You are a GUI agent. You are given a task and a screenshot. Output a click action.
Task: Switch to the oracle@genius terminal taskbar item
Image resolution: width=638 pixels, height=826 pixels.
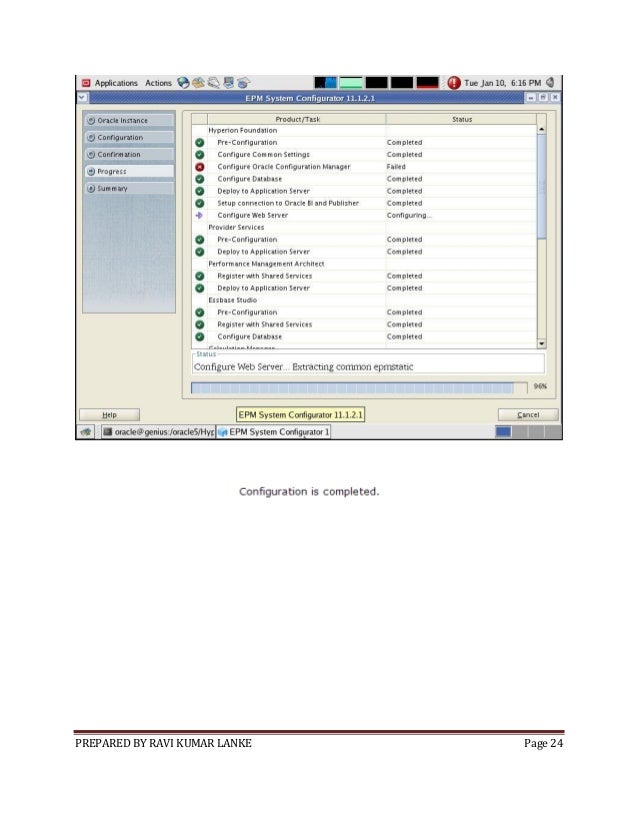158,432
